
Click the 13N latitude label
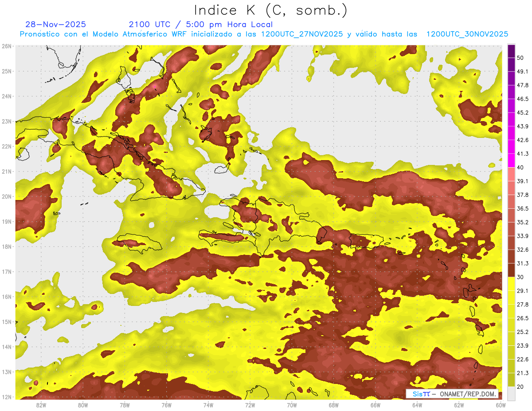click(x=6, y=372)
